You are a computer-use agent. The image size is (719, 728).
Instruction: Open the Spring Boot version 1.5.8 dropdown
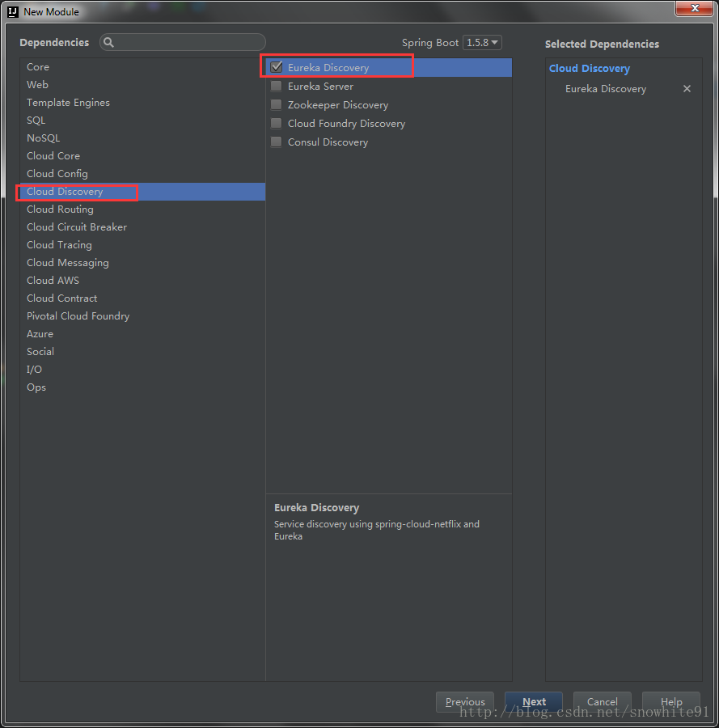pos(482,42)
